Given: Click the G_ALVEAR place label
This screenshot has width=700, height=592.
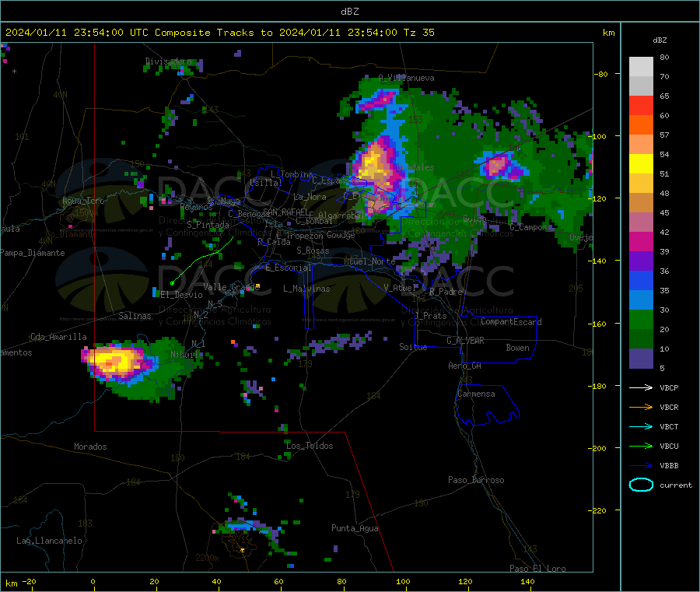Looking at the screenshot, I should coord(466,341).
